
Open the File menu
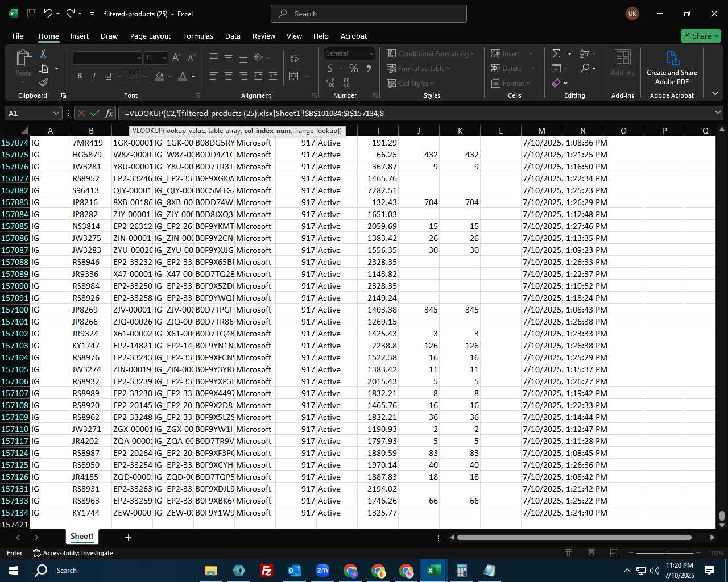[18, 36]
